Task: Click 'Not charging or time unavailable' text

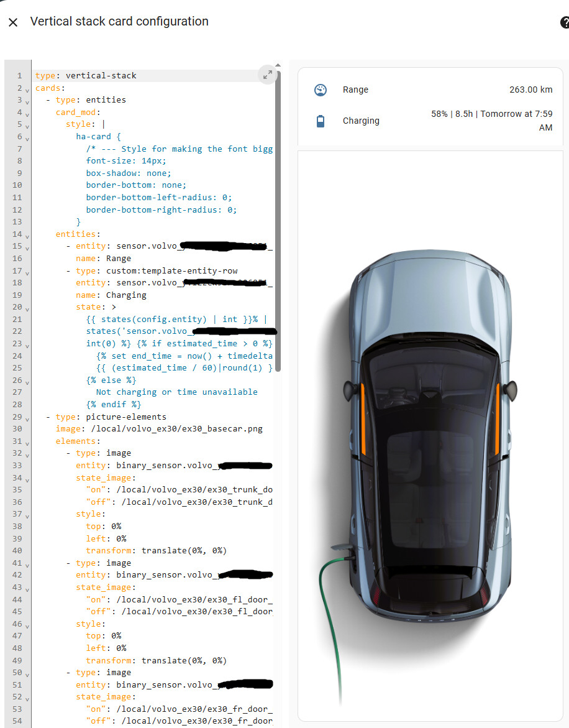Action: (176, 392)
